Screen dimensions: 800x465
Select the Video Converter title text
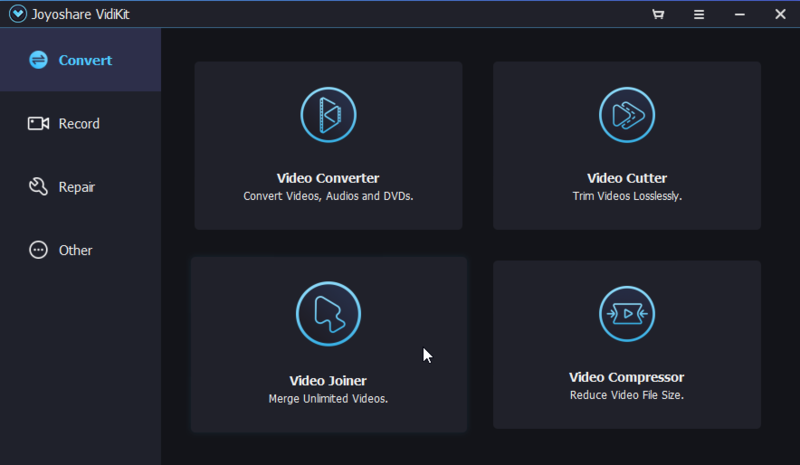click(x=328, y=178)
